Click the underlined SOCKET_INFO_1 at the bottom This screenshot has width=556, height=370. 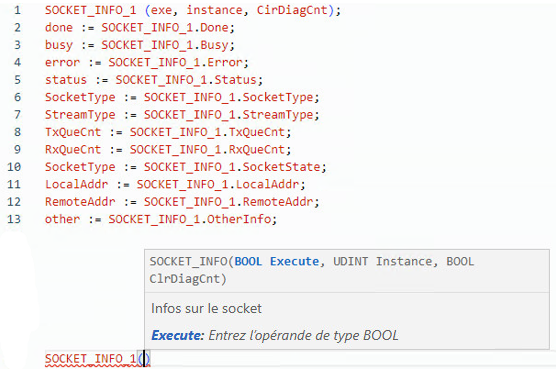click(90, 359)
